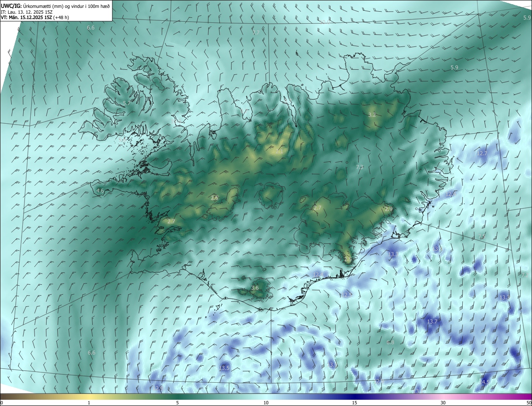The width and height of the screenshot is (532, 406).
Task: Click the 2.9 value label on the glacier
Action: [389, 209]
